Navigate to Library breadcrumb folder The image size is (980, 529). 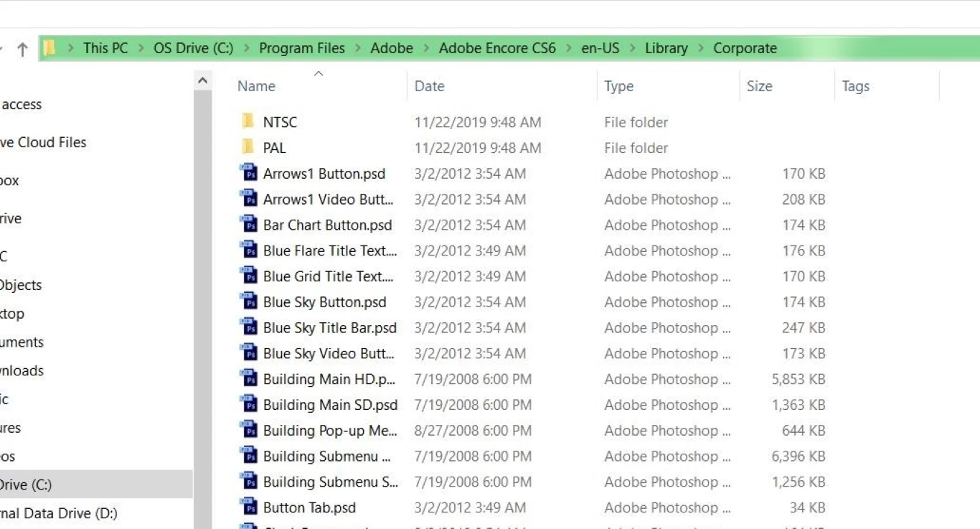pyautogui.click(x=666, y=48)
